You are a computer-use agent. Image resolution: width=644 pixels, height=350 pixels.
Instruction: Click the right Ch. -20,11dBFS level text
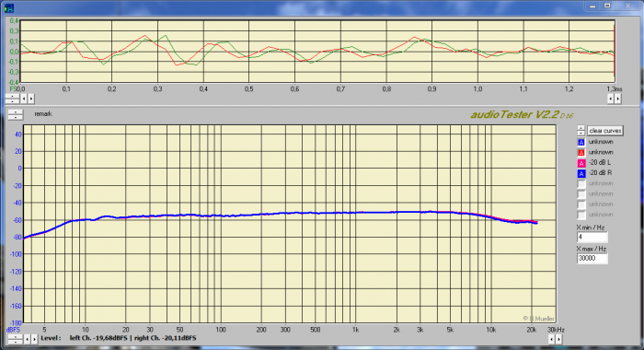tap(166, 338)
